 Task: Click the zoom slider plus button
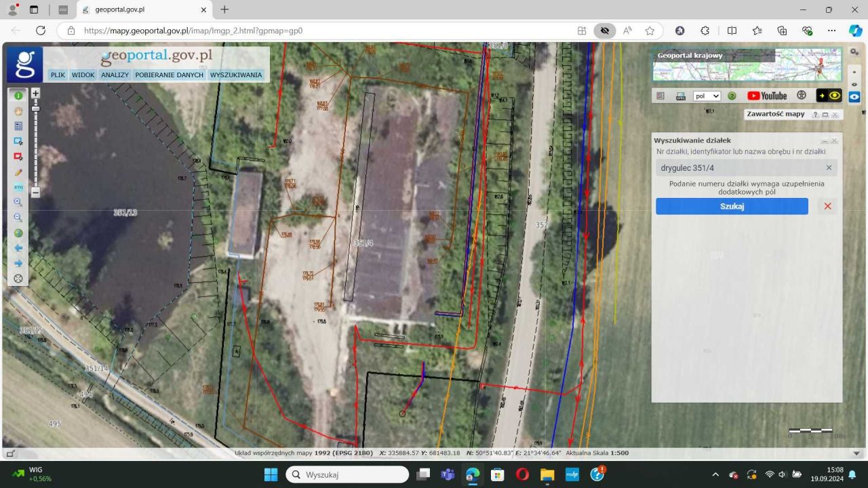click(x=36, y=93)
